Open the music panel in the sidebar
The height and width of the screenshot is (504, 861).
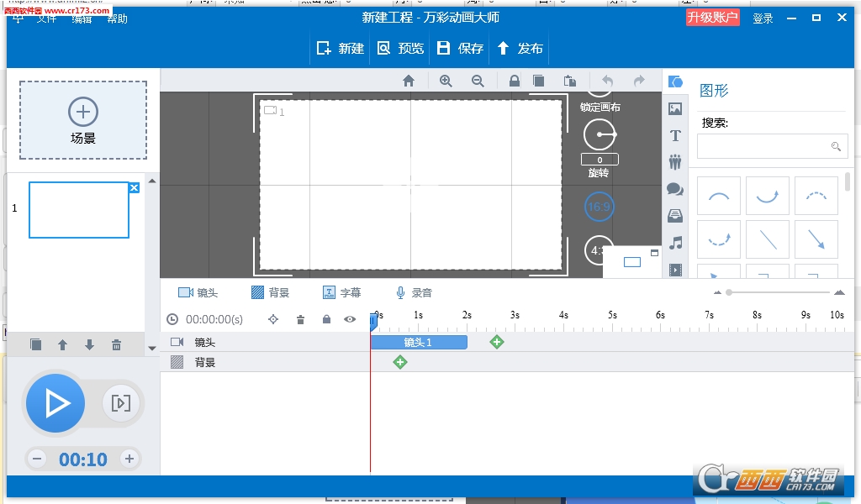(x=675, y=243)
